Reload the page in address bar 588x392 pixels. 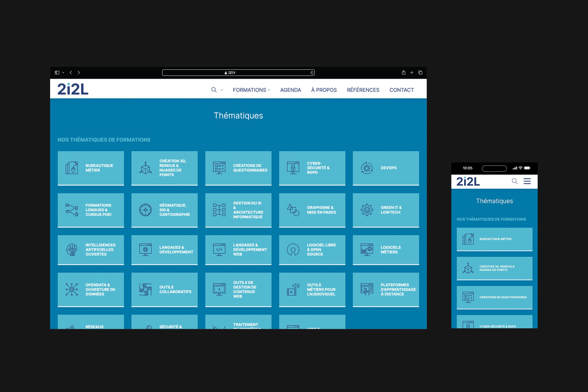tap(312, 73)
